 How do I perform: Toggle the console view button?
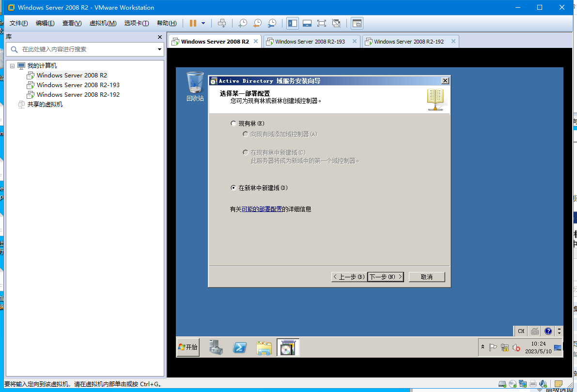pos(357,23)
